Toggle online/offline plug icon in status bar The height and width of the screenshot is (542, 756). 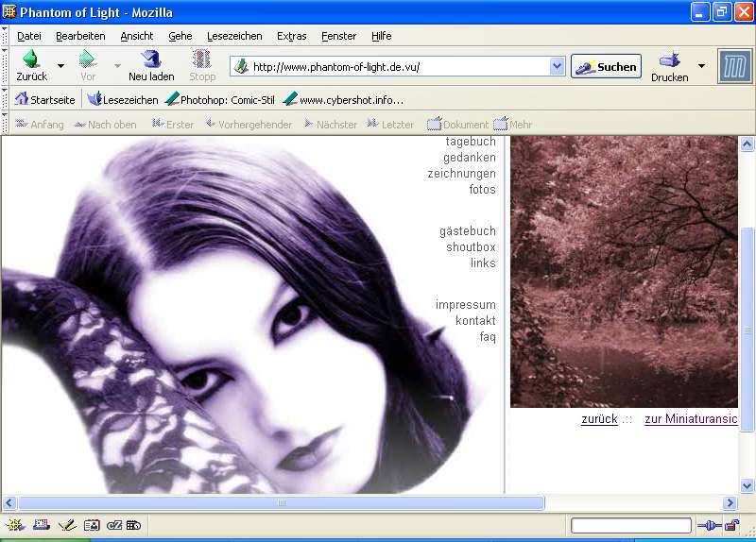[x=709, y=525]
